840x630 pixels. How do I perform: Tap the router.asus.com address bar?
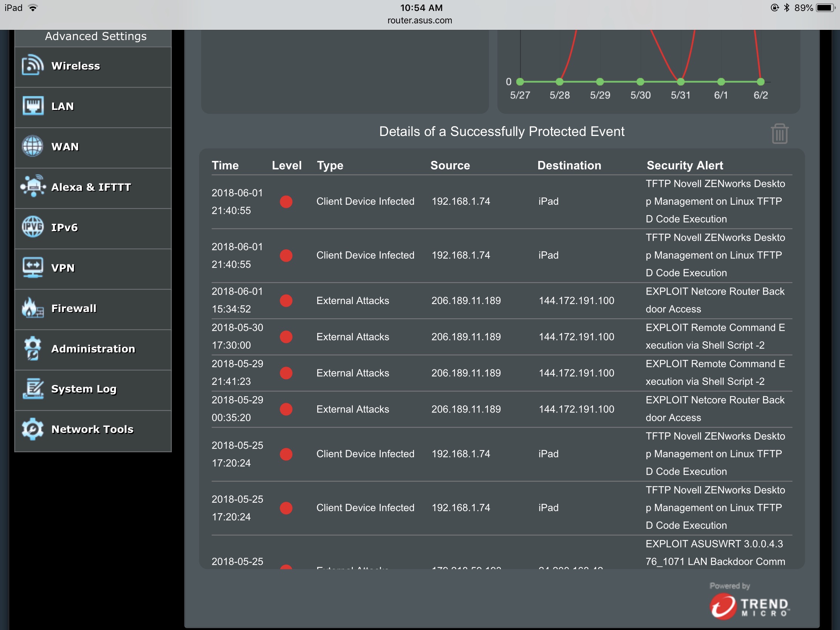click(x=420, y=20)
